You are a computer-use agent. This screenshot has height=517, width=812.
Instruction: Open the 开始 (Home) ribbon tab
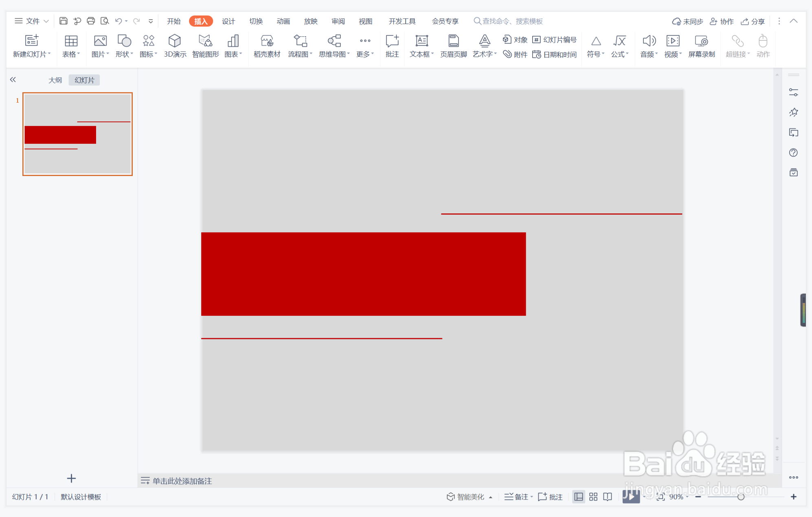tap(174, 21)
